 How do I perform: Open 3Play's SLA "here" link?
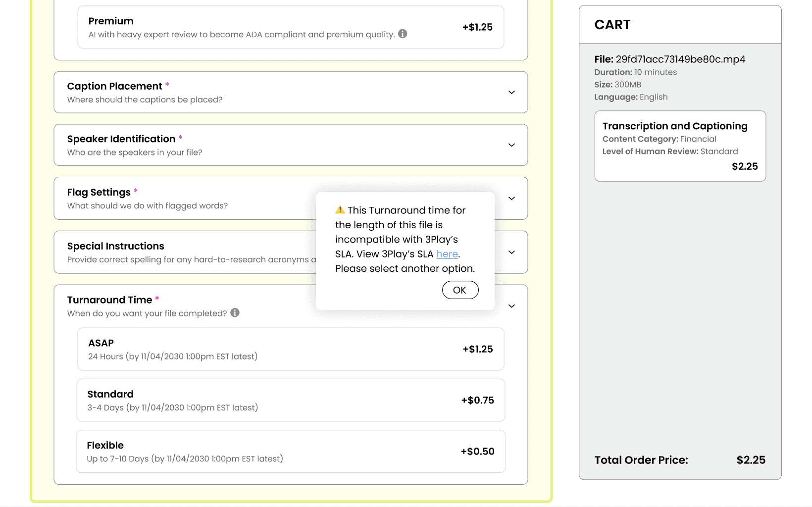point(447,254)
